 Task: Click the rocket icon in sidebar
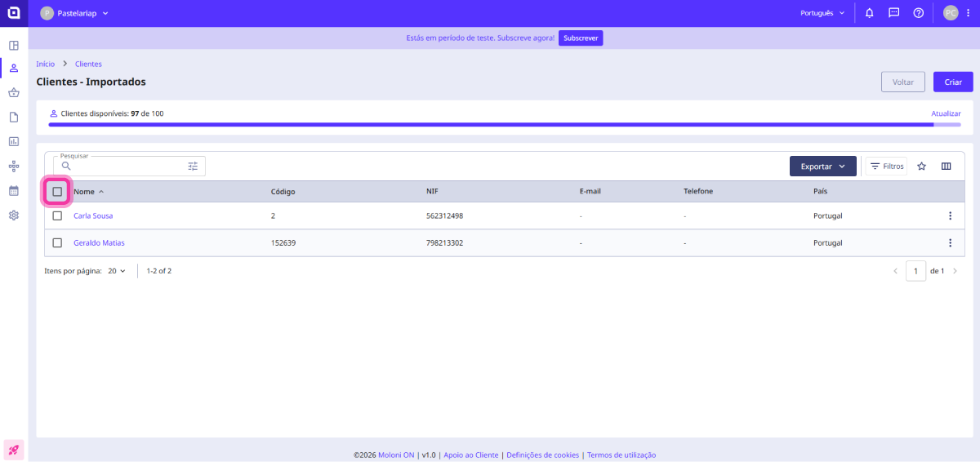14,450
